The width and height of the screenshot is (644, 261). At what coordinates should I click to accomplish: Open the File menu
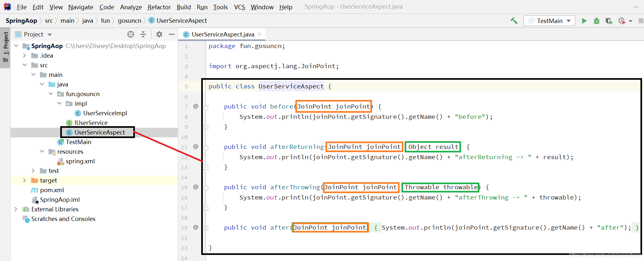coord(21,7)
